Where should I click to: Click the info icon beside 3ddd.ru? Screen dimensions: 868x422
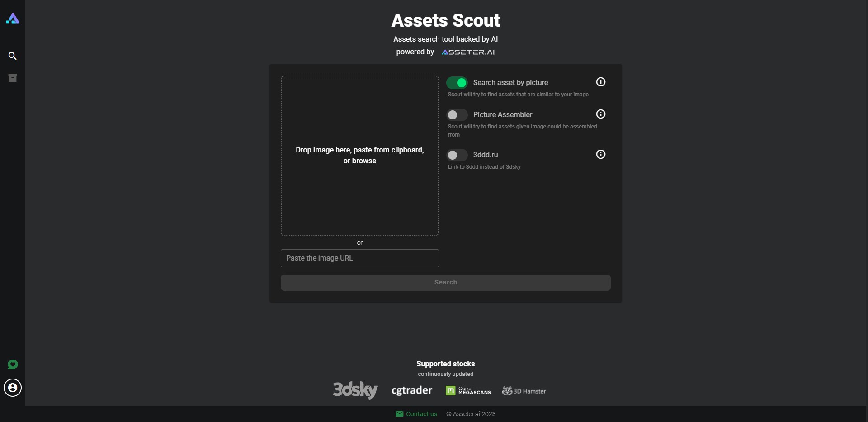click(600, 154)
